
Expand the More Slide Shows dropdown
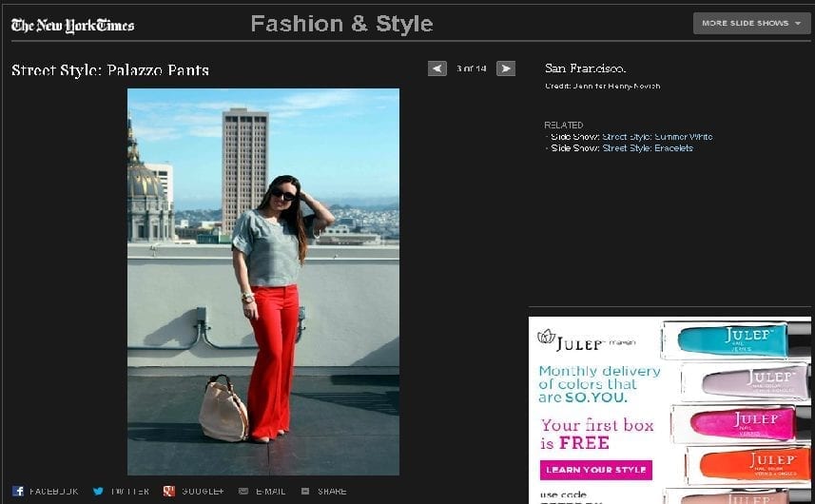click(751, 23)
